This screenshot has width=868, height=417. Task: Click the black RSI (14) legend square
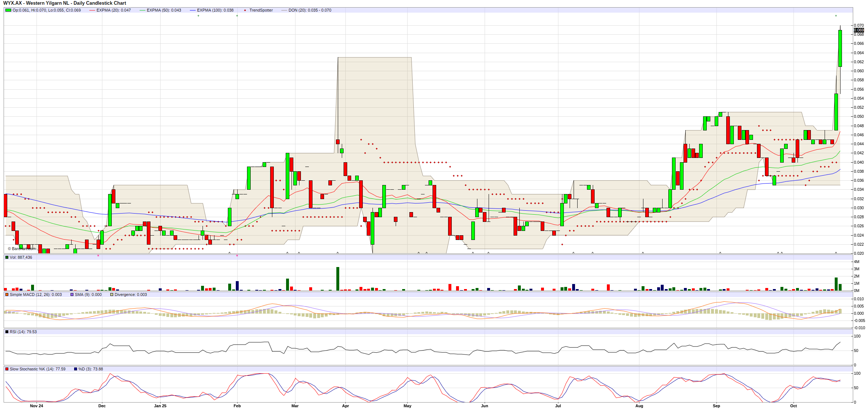tap(7, 332)
